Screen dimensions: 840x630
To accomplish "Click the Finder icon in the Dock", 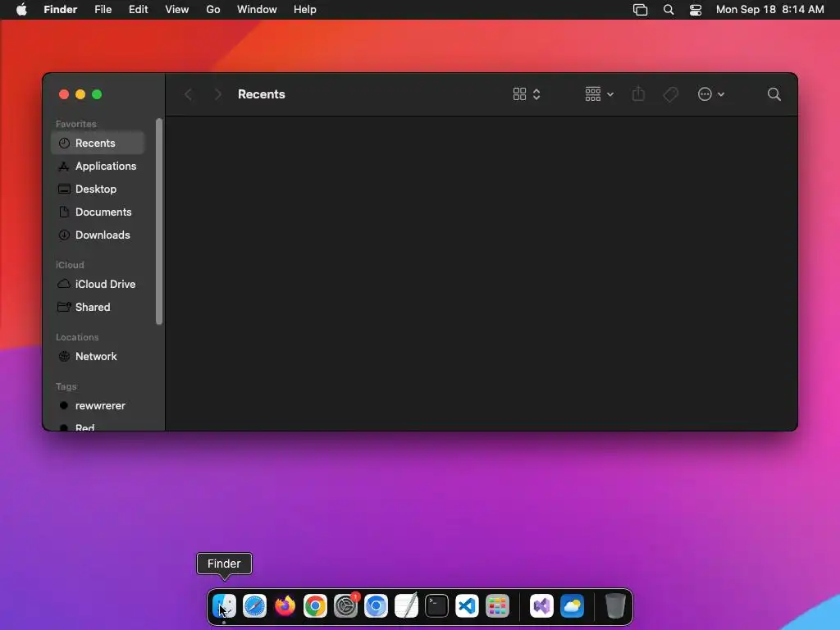I will pyautogui.click(x=224, y=606).
